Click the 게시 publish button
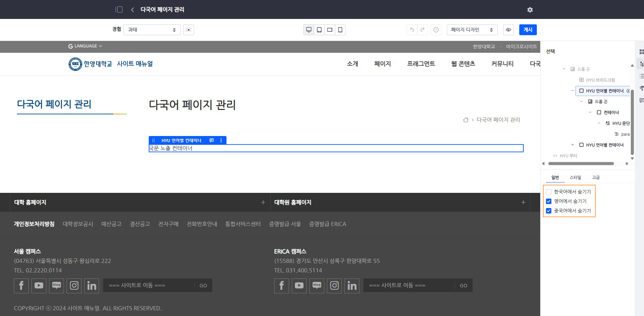Image resolution: width=644 pixels, height=316 pixels. click(528, 30)
